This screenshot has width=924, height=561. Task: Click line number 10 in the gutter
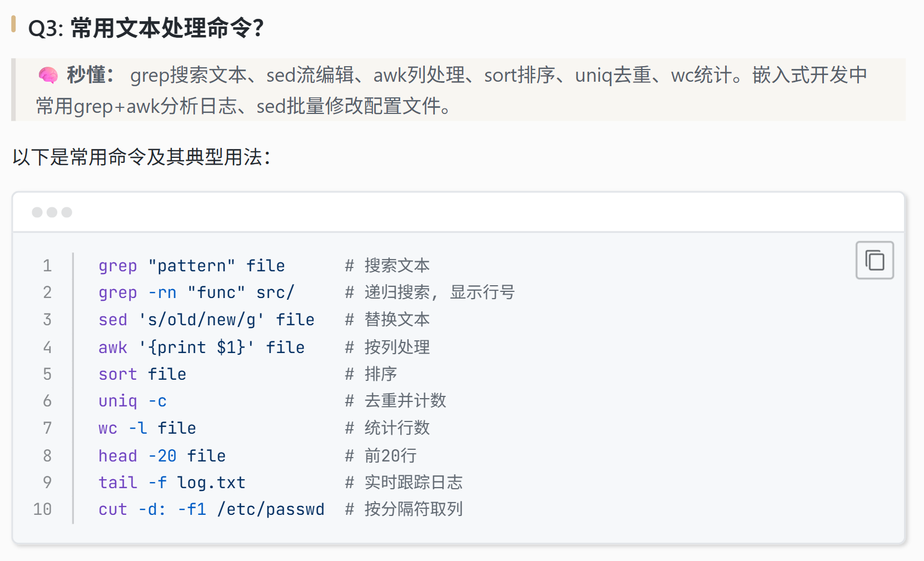click(42, 509)
